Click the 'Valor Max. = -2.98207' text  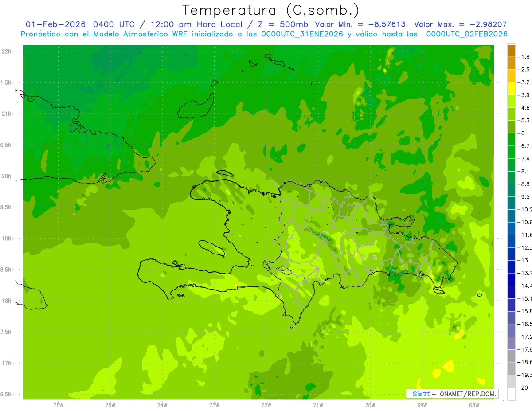[461, 24]
